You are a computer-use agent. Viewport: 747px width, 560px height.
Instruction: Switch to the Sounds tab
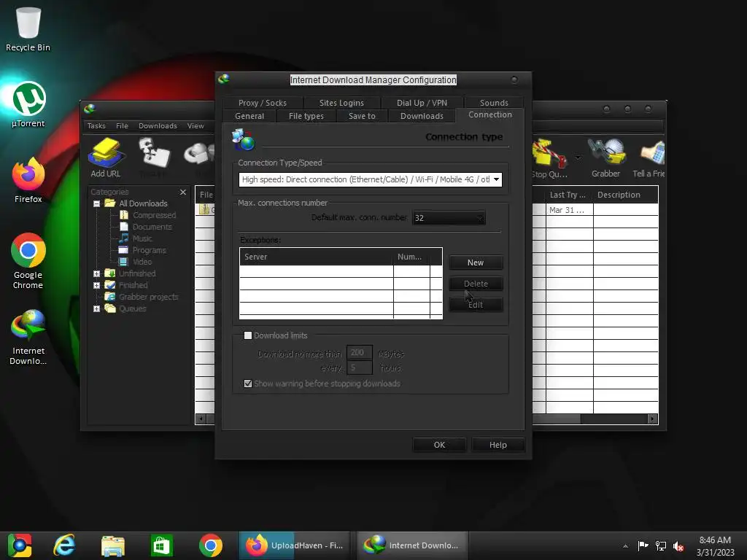pyautogui.click(x=494, y=103)
